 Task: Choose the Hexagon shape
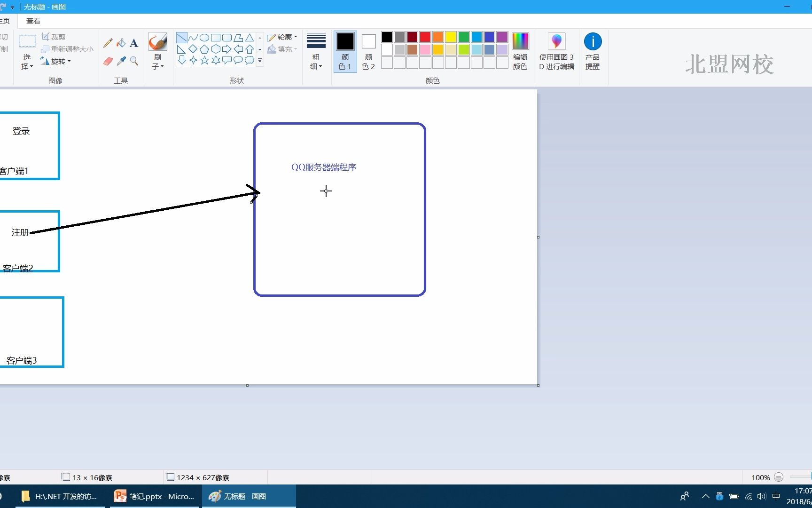tap(216, 49)
